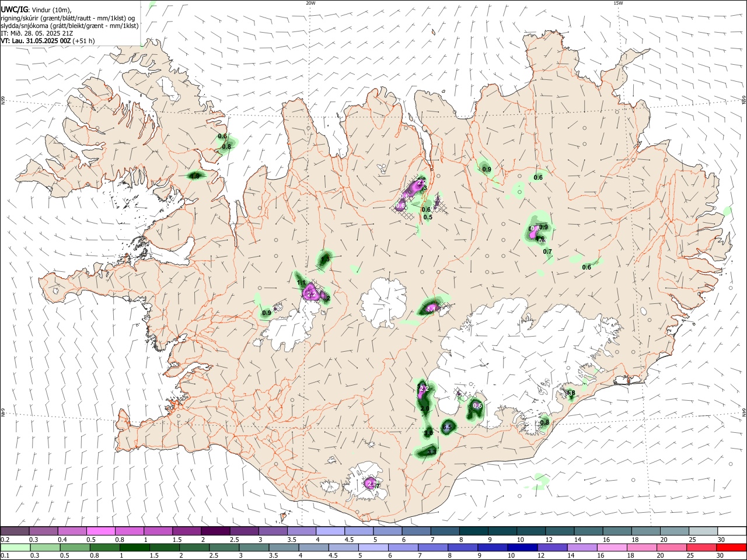Click the snow legend swatch between 0.2 and 0.3
This screenshot has width=747, height=560.
point(15,531)
